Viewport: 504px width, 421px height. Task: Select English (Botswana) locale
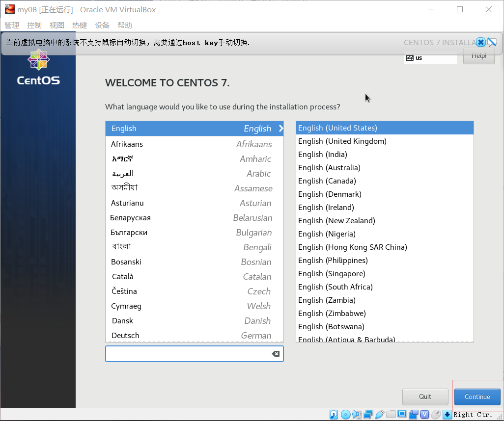coord(385,327)
